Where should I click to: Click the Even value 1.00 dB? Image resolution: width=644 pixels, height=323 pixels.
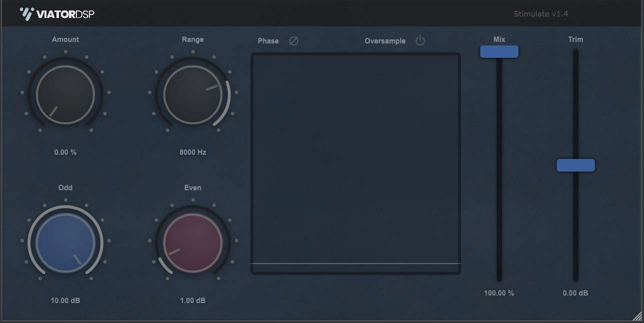pyautogui.click(x=193, y=301)
